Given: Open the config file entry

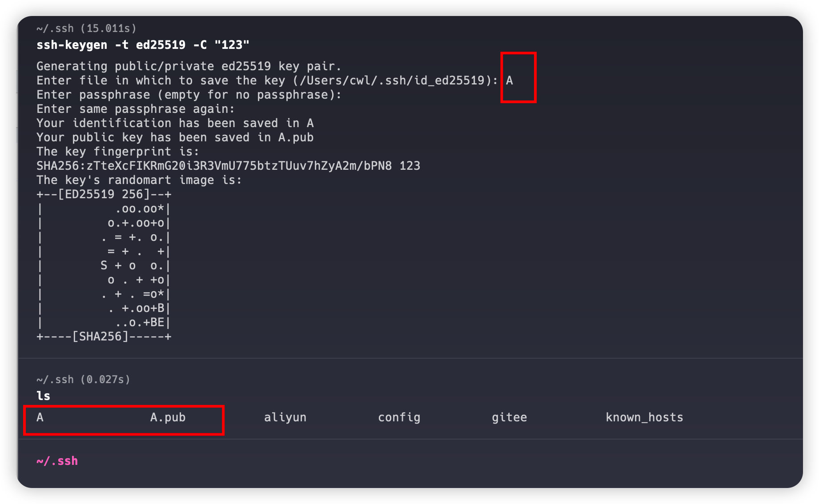Looking at the screenshot, I should coord(399,417).
